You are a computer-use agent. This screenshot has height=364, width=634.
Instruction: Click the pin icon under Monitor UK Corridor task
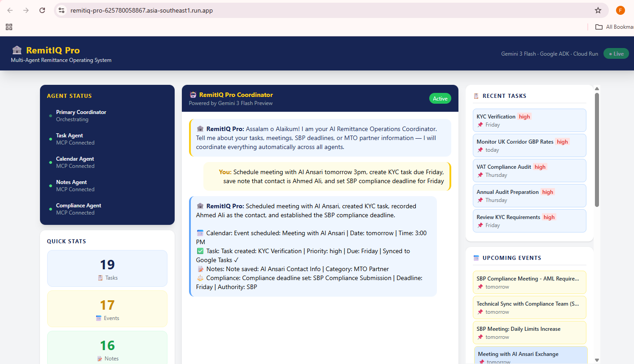(x=480, y=150)
